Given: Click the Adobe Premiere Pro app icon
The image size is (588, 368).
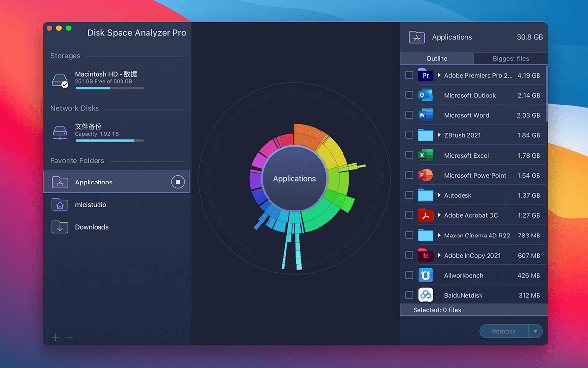Looking at the screenshot, I should 425,75.
